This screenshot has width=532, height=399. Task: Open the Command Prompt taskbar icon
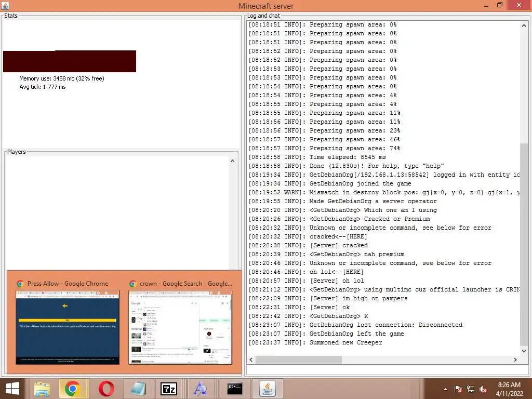(235, 389)
